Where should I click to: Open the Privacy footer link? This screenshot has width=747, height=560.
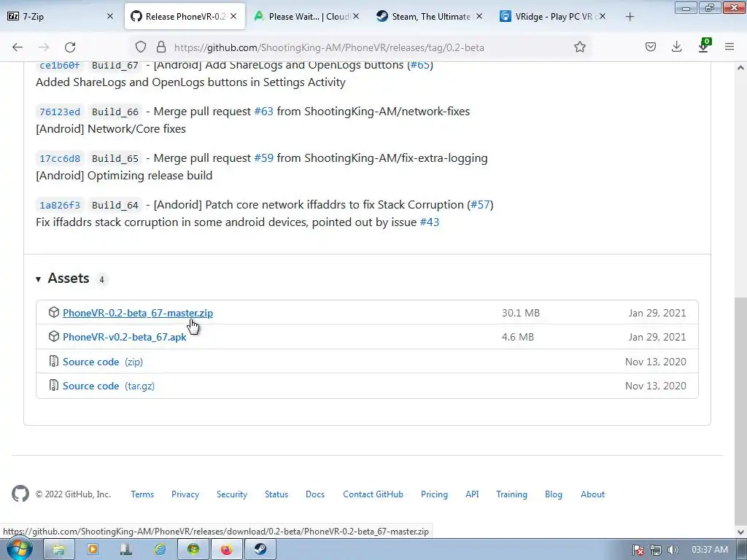185,494
